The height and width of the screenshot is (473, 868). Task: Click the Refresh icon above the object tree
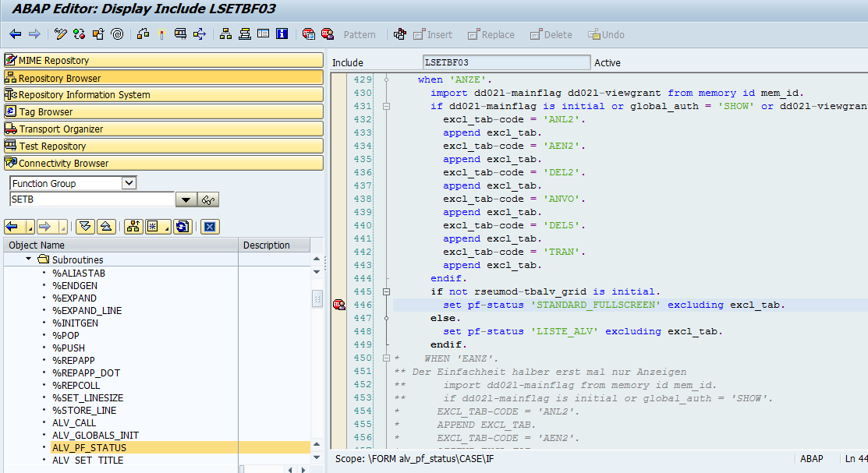[x=182, y=227]
